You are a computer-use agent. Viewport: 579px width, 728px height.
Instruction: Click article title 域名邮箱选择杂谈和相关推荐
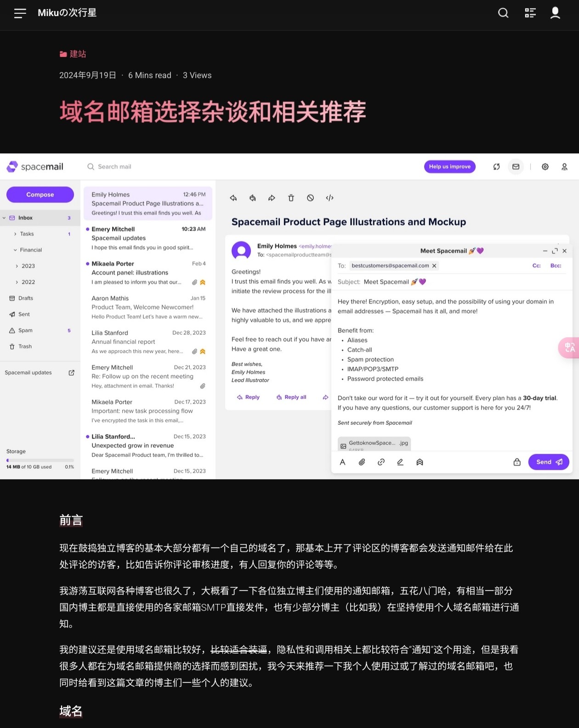(x=213, y=112)
